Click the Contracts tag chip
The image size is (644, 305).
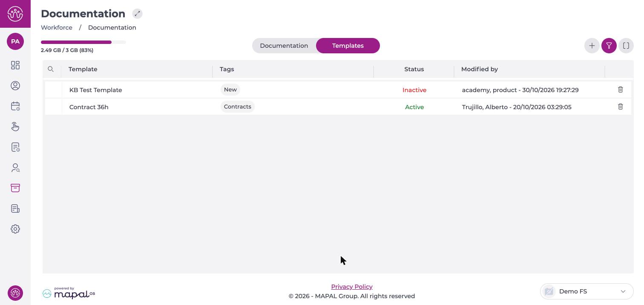[238, 107]
